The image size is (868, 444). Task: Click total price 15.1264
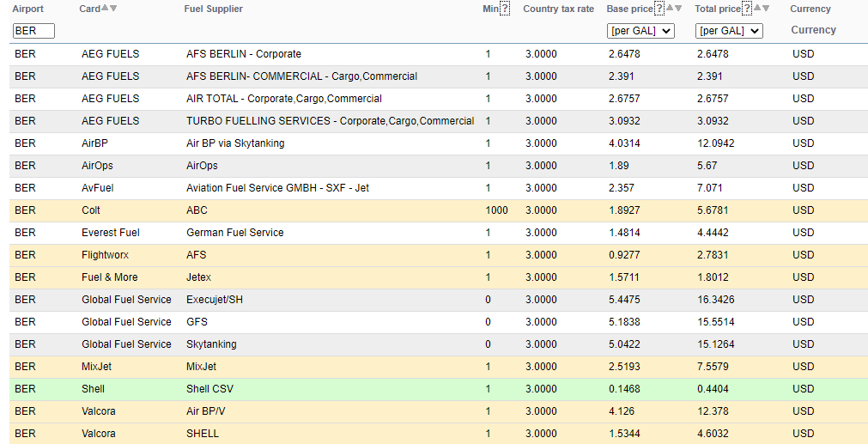pos(716,344)
